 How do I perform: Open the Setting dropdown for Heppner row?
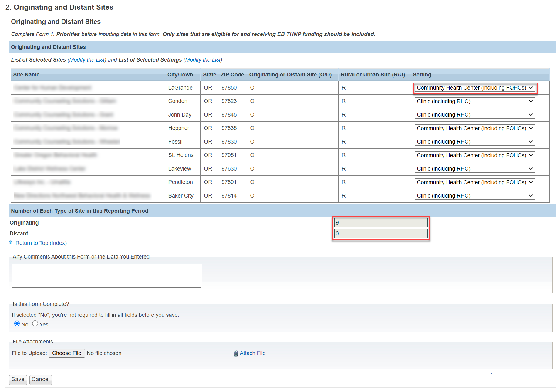[x=474, y=128]
